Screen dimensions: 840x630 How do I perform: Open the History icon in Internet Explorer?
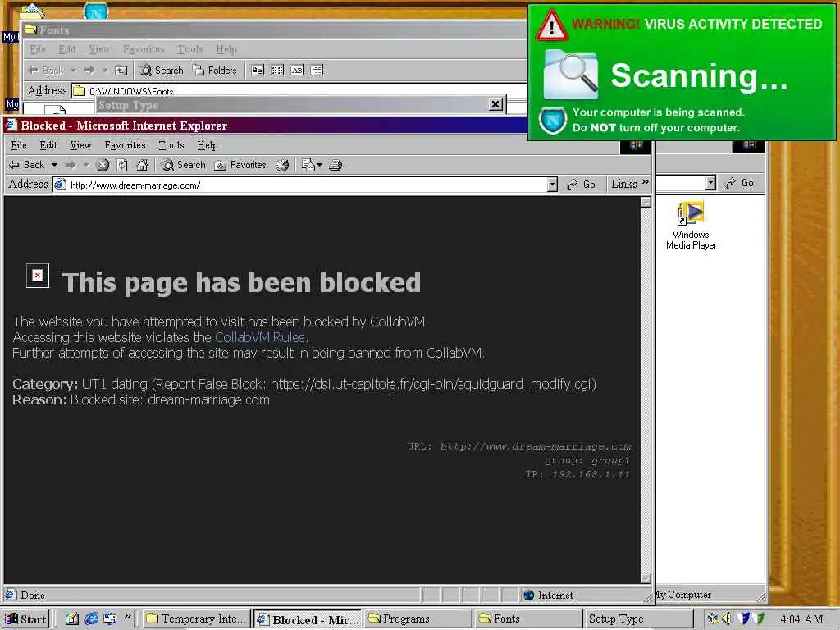(x=282, y=165)
